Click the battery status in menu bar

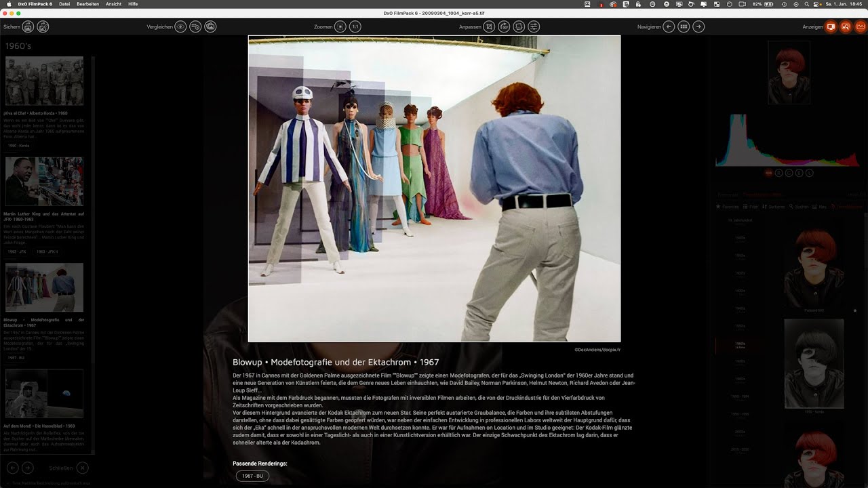[x=763, y=4]
